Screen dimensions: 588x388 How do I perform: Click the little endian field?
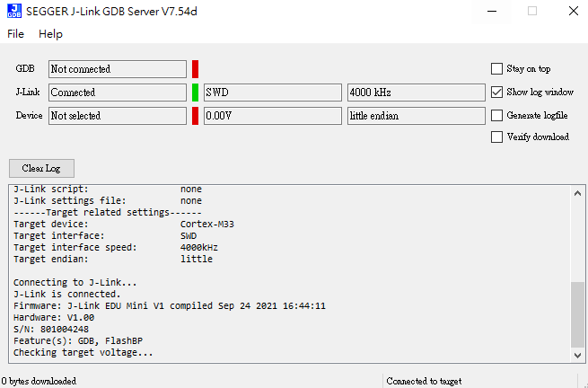[x=417, y=116]
